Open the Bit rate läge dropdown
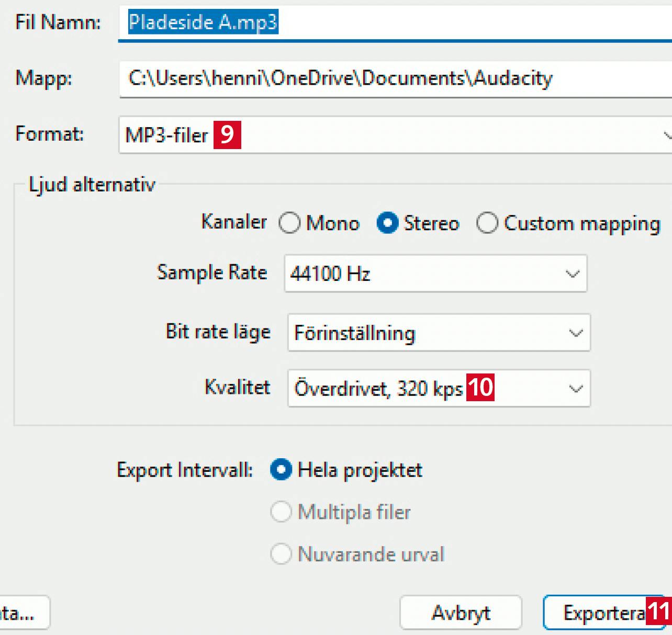 click(439, 333)
